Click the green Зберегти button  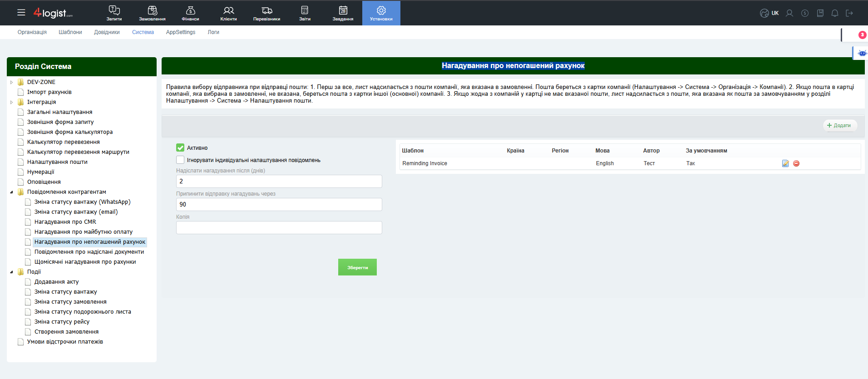pos(357,267)
